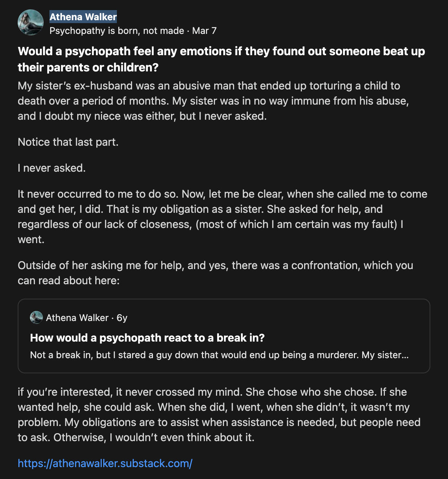Click the paragraph starting 'if you're interested'
This screenshot has width=448, height=479.
(219, 415)
